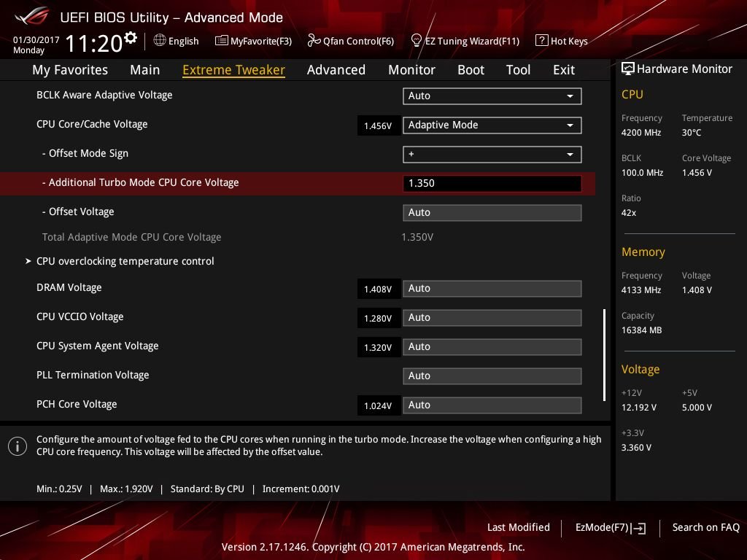The image size is (747, 560).
Task: Click the globe language icon
Action: pyautogui.click(x=160, y=41)
